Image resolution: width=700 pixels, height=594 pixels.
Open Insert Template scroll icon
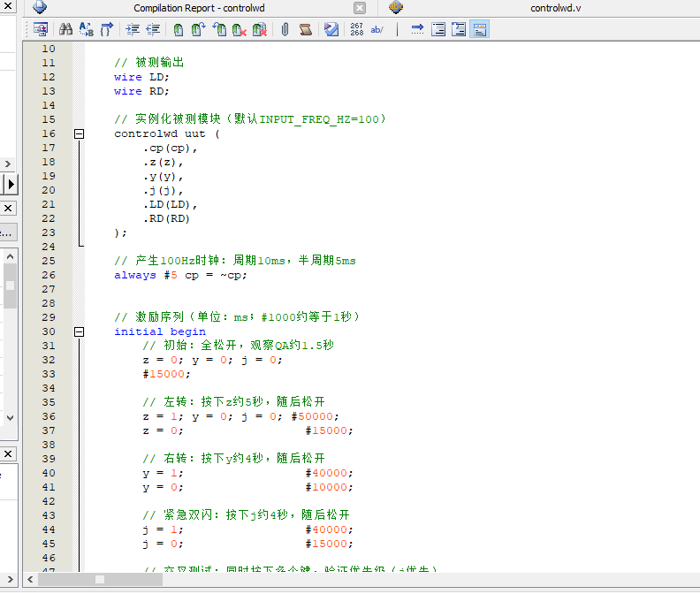(306, 29)
